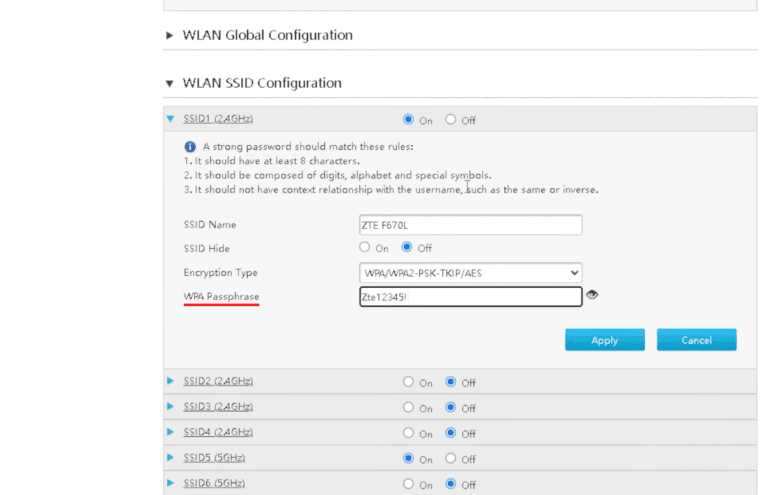This screenshot has width=768, height=495.
Task: Click the Cancel button
Action: (696, 340)
